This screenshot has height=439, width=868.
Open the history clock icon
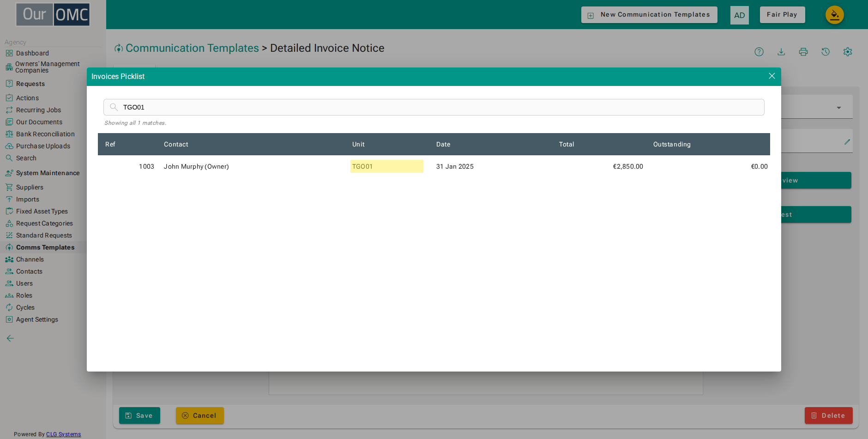coord(826,52)
